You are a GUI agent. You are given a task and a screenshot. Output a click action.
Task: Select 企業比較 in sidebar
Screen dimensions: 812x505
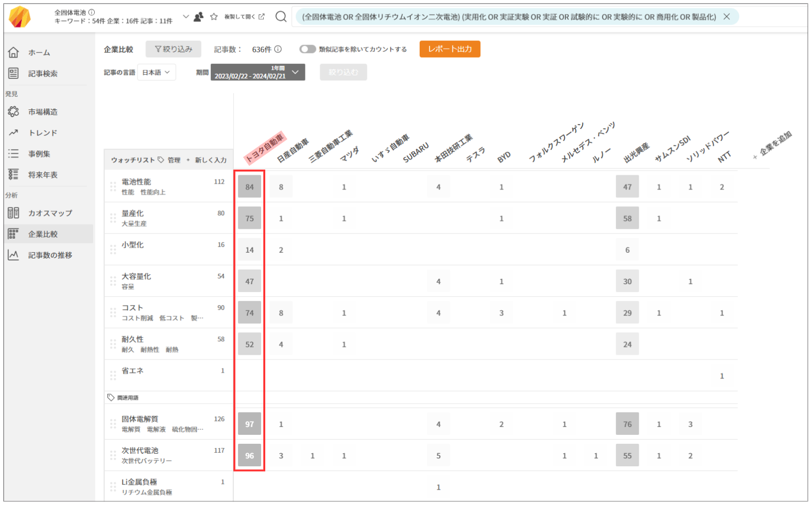click(x=49, y=234)
